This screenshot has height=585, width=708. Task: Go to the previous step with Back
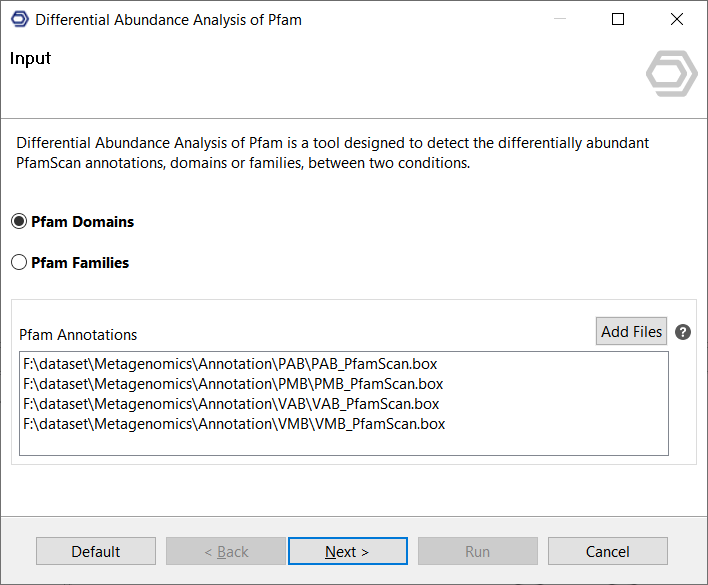tap(226, 551)
